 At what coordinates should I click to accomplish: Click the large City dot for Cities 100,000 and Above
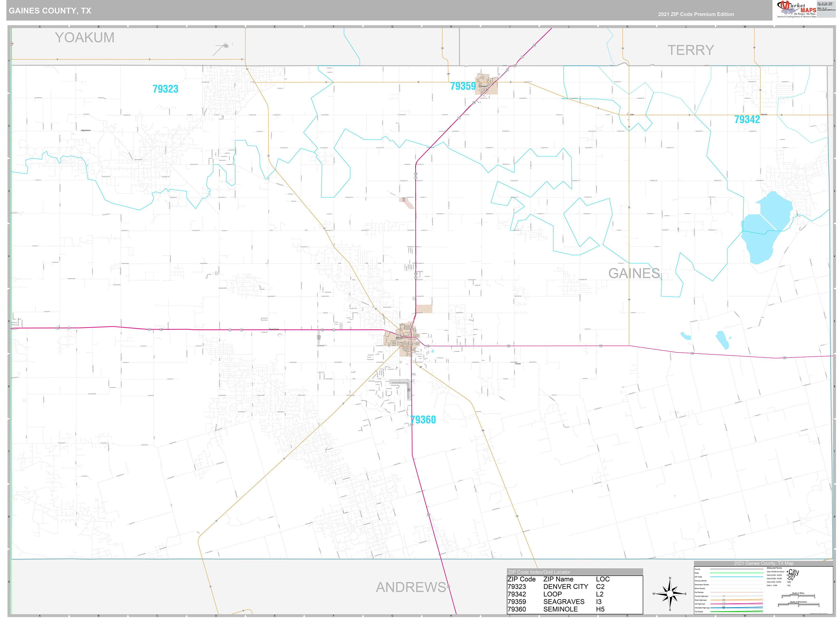pyautogui.click(x=788, y=572)
